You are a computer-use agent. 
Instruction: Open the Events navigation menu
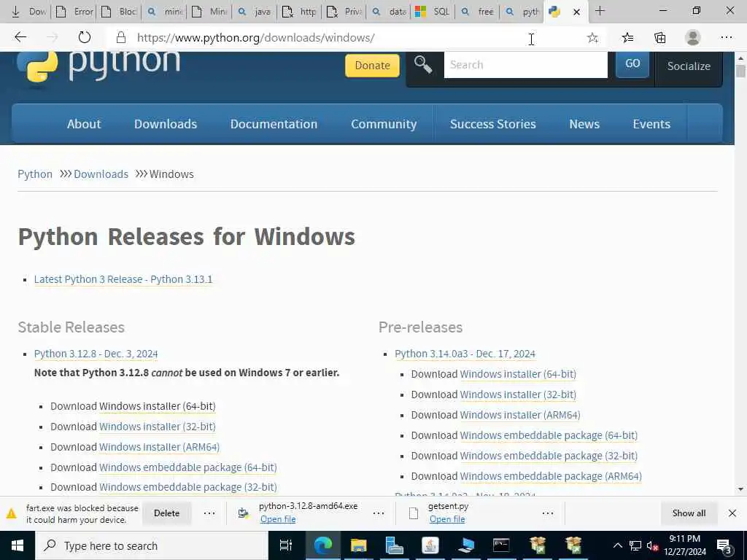coord(651,124)
